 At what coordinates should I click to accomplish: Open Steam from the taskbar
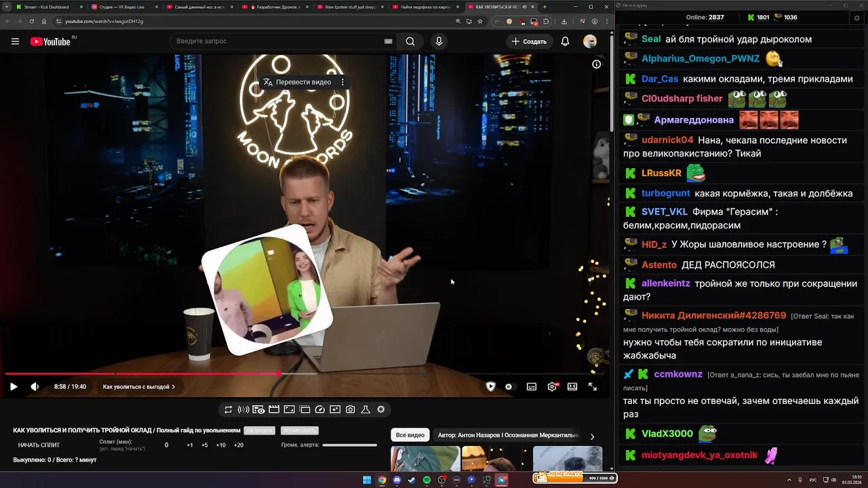[x=412, y=480]
